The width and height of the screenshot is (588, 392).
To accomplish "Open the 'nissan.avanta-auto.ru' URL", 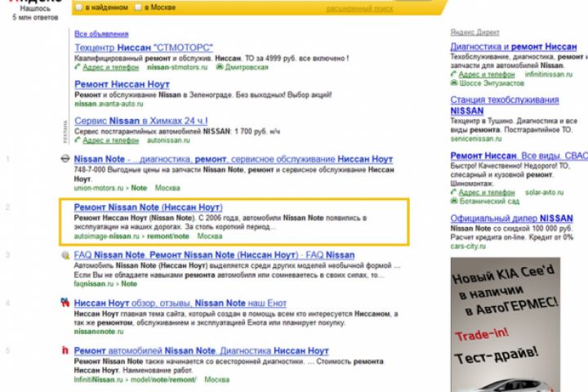I will (109, 104).
